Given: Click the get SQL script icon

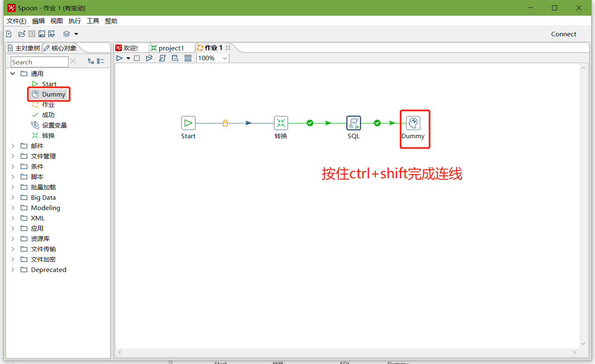Looking at the screenshot, I should coord(162,58).
